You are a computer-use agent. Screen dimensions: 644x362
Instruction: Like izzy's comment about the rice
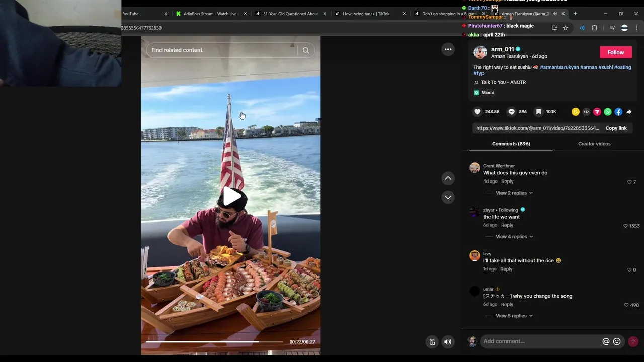(629, 270)
